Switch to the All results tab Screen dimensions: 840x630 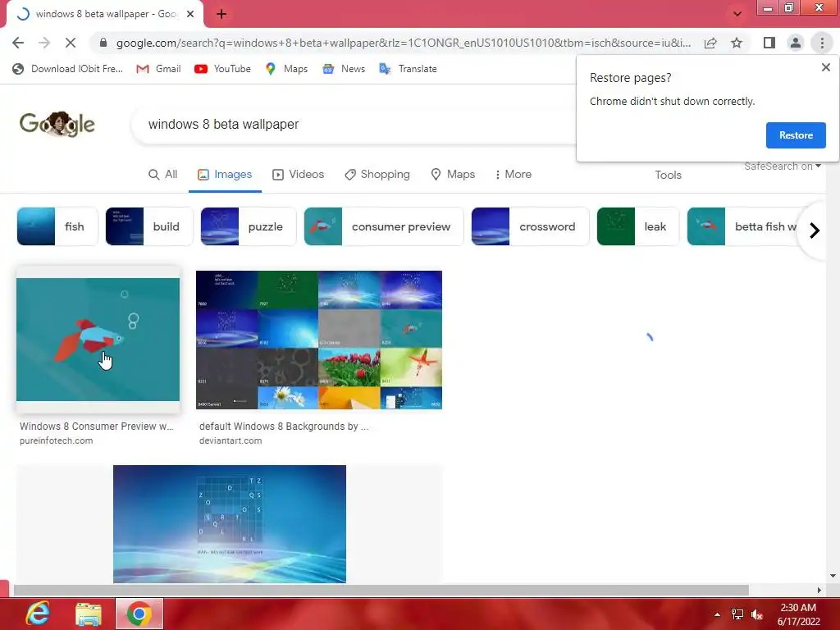[x=163, y=175]
